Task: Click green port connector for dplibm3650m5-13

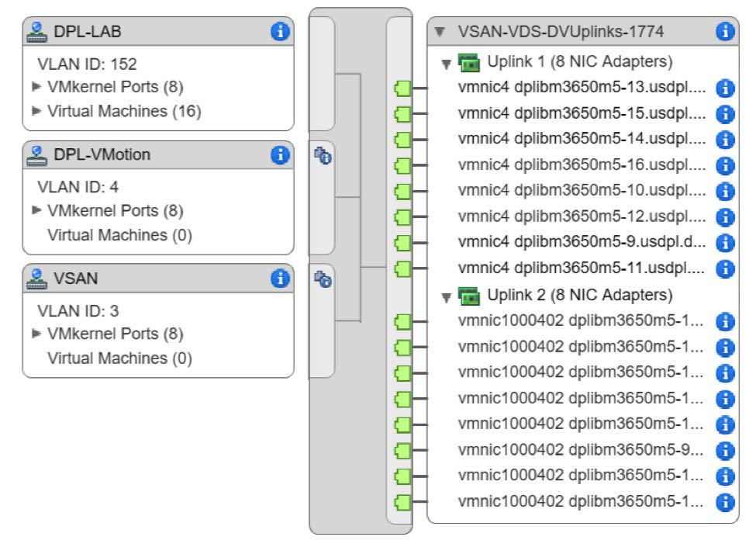Action: click(x=402, y=88)
